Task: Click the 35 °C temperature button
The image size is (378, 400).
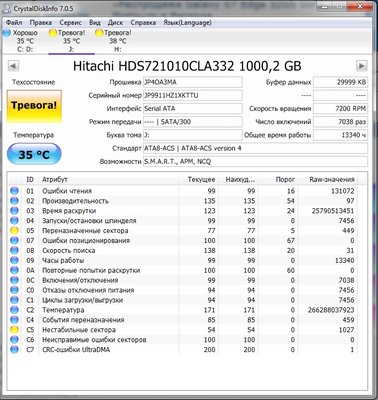Action: (34, 154)
